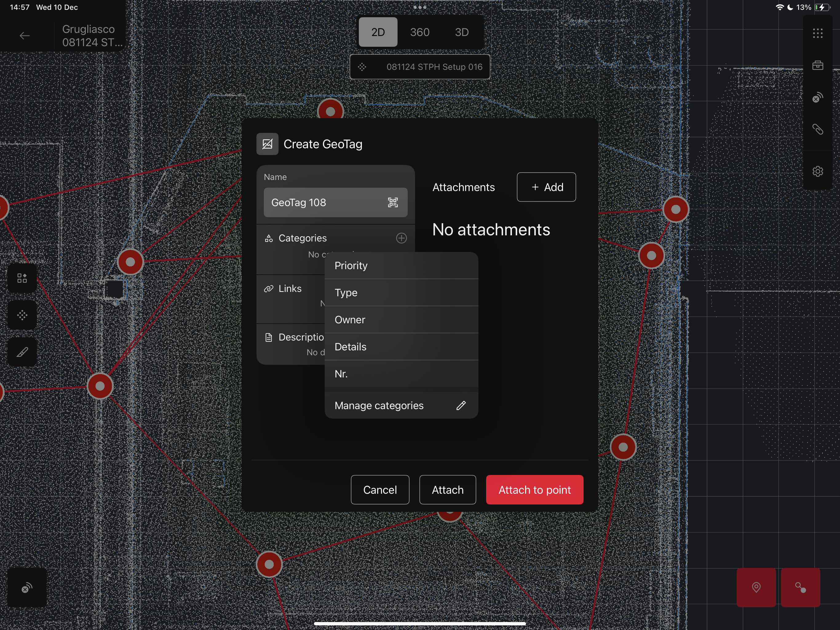Screen dimensions: 840x630
Task: Tap the back arrow next to Grugliasco
Action: [x=25, y=36]
